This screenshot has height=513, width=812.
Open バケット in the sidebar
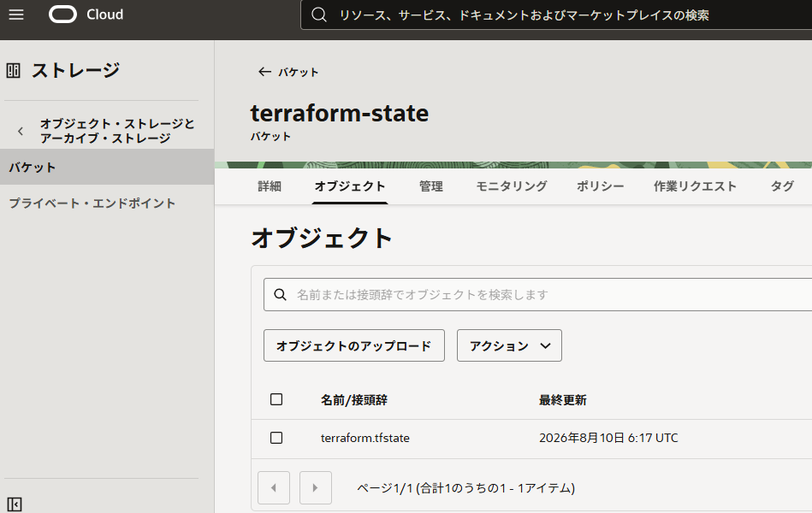[107, 168]
